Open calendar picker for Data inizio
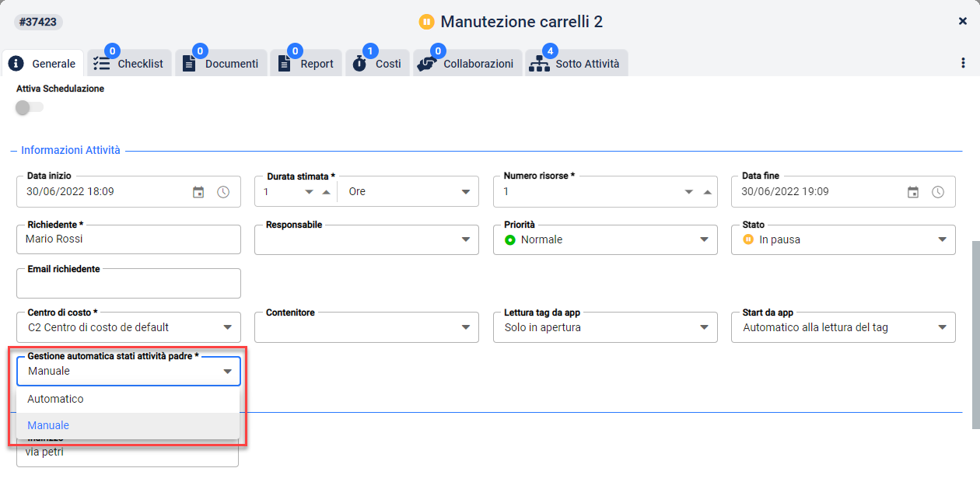 coord(198,192)
